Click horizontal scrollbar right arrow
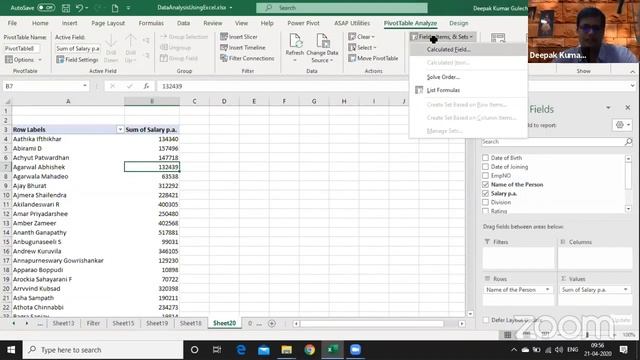 [462, 323]
